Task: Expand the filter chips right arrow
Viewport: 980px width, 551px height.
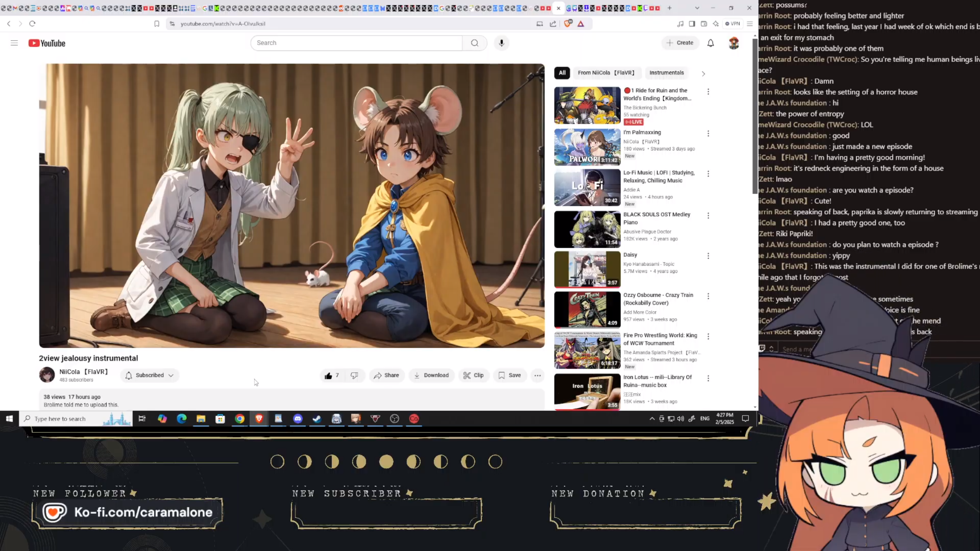Action: point(703,73)
